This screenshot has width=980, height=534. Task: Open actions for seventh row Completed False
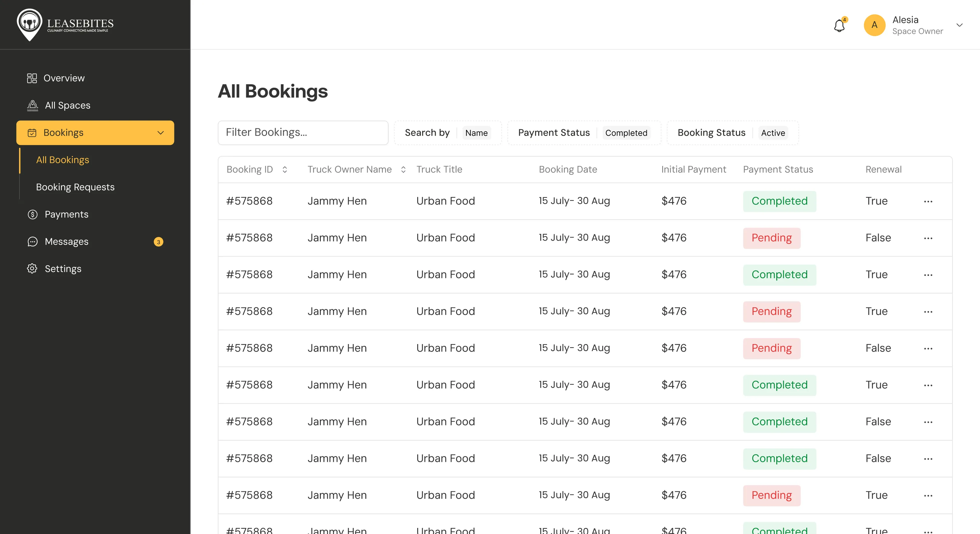point(928,422)
